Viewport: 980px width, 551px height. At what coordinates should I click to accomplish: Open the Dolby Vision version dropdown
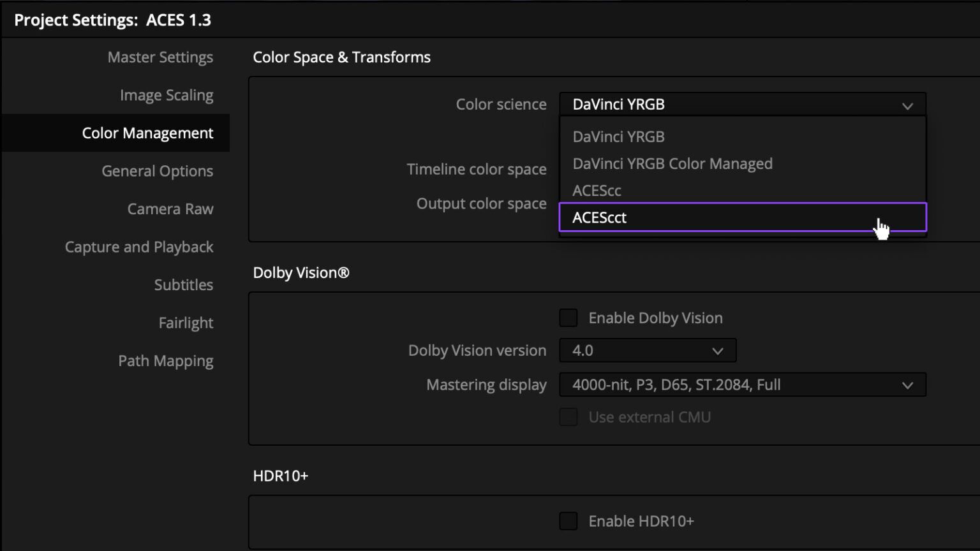(x=647, y=350)
